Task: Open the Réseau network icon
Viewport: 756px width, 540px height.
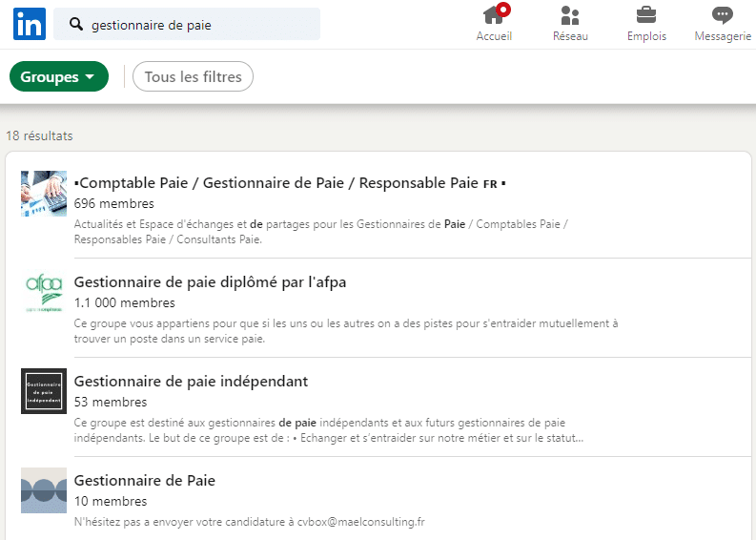Action: (x=570, y=14)
